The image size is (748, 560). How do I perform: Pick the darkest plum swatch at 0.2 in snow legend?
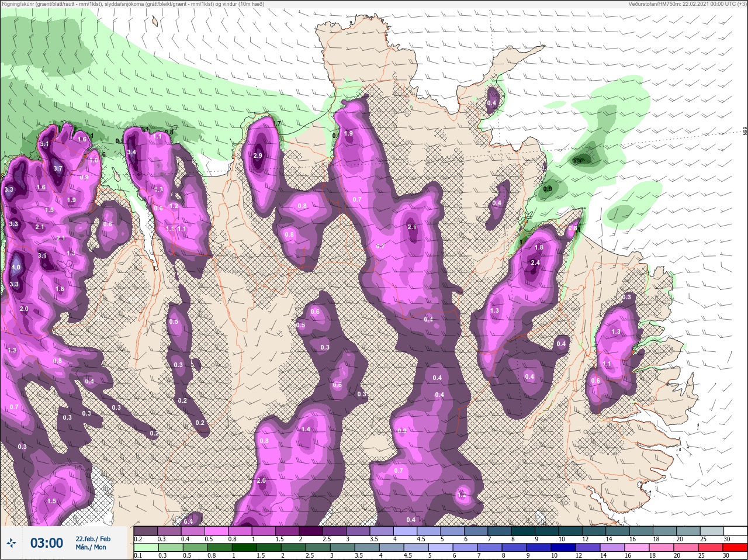[x=146, y=530]
